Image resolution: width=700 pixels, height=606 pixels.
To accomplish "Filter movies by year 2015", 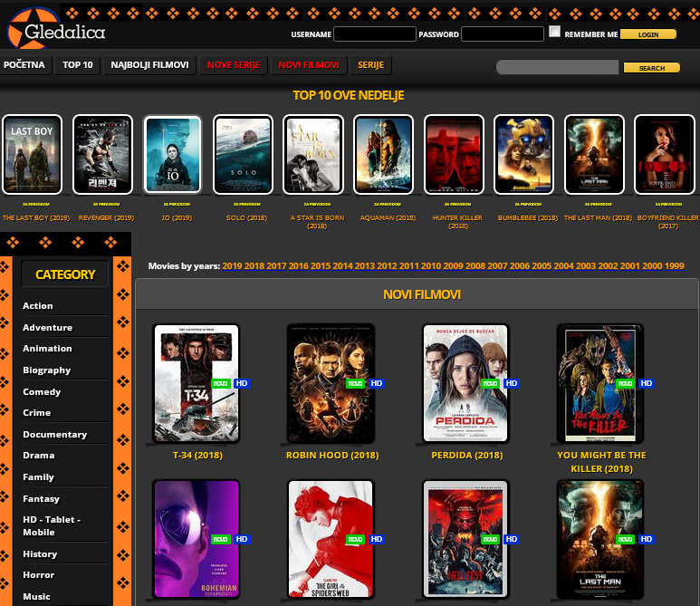I will (321, 265).
